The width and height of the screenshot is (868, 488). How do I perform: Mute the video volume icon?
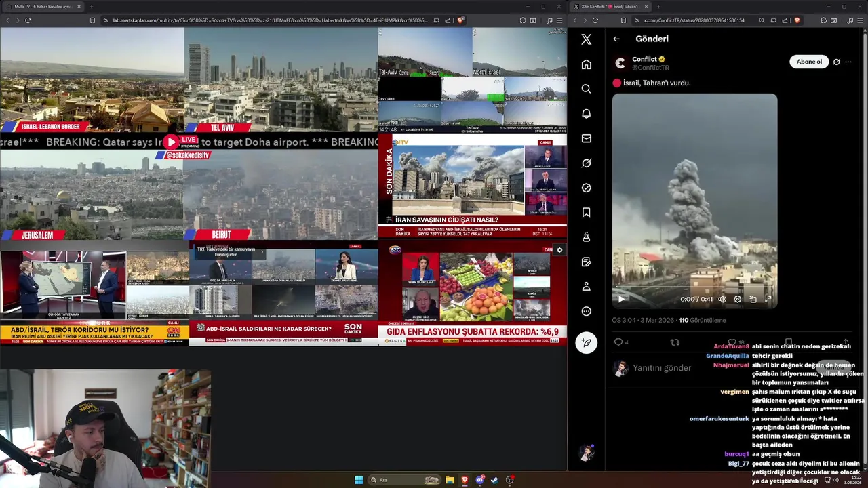[x=722, y=299]
